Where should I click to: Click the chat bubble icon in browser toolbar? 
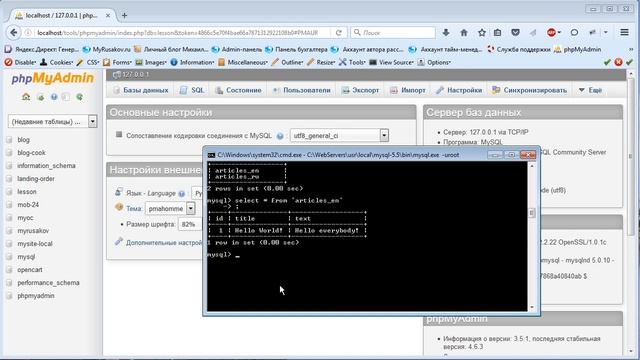tap(574, 33)
